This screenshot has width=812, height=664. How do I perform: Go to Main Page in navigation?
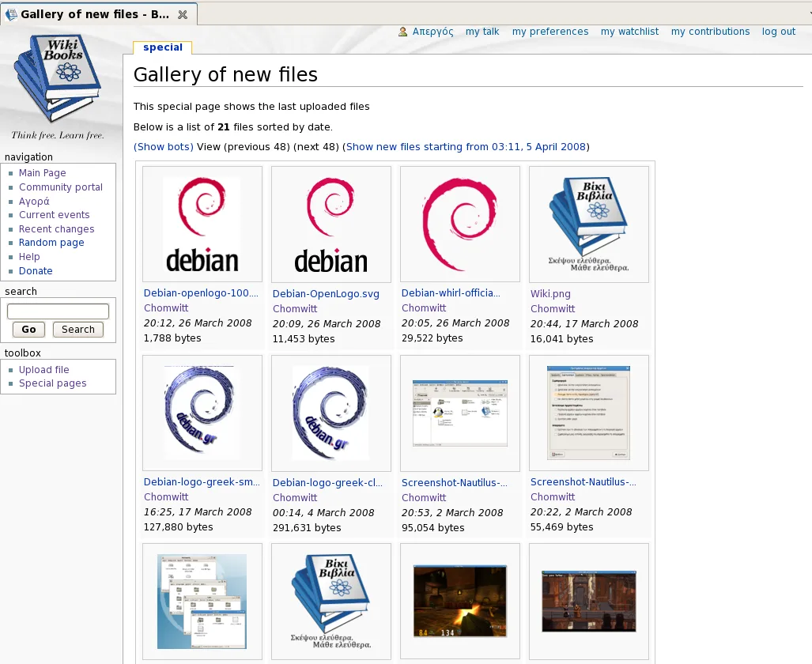[43, 173]
